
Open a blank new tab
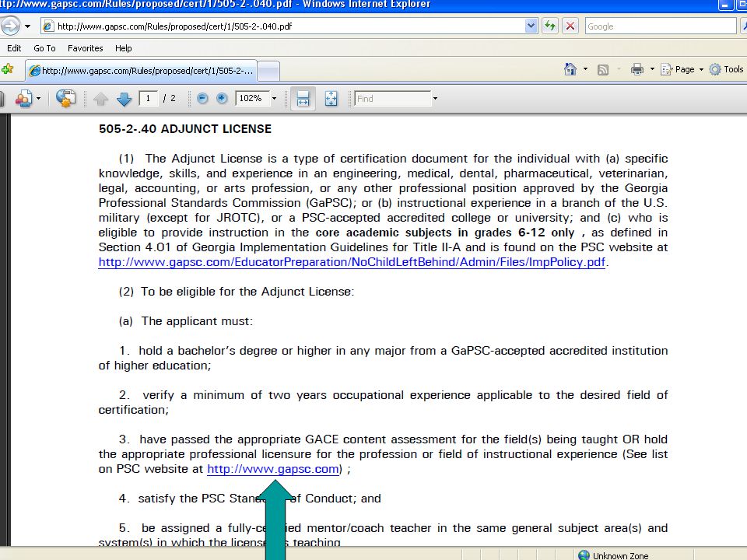tap(268, 72)
